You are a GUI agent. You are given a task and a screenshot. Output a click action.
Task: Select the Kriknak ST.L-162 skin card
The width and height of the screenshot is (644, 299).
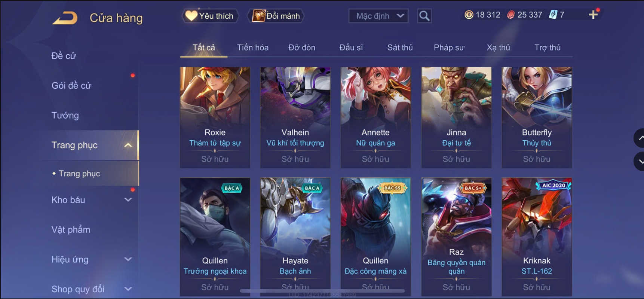(x=537, y=237)
